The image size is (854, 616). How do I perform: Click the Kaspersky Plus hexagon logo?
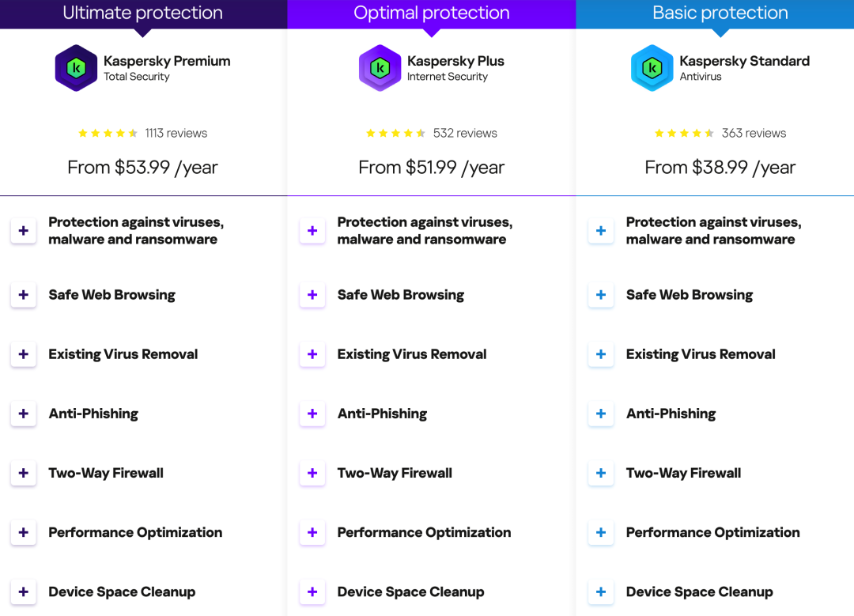[380, 68]
